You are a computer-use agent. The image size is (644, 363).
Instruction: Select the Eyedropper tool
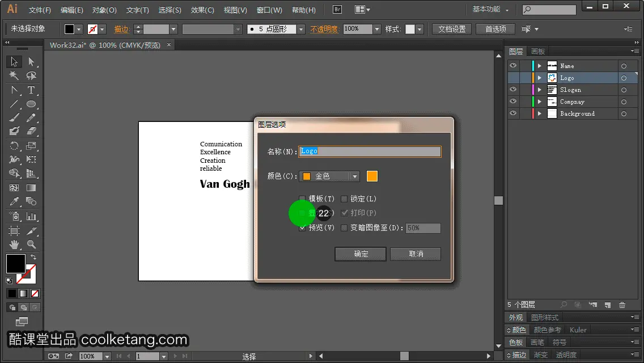14,202
